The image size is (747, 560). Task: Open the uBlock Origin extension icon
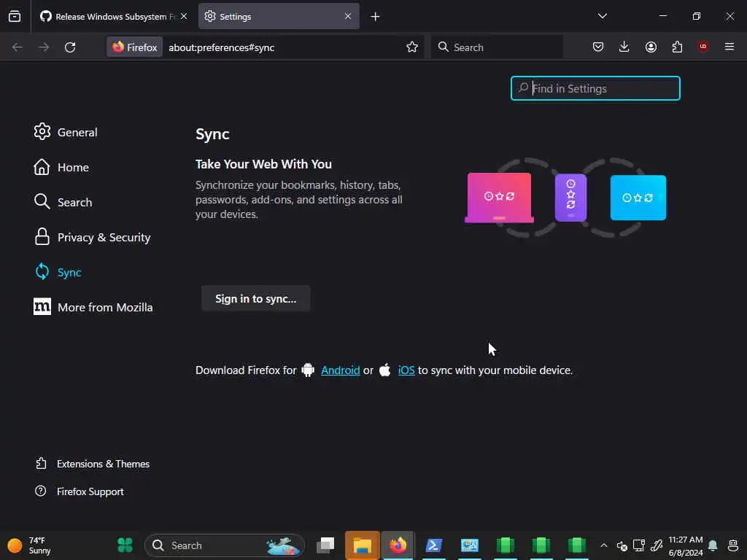coord(703,47)
